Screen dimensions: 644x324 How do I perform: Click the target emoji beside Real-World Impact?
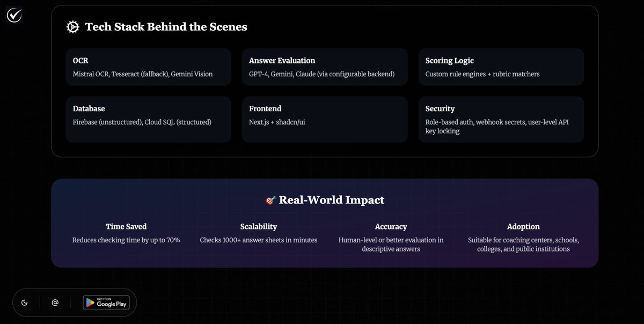270,200
